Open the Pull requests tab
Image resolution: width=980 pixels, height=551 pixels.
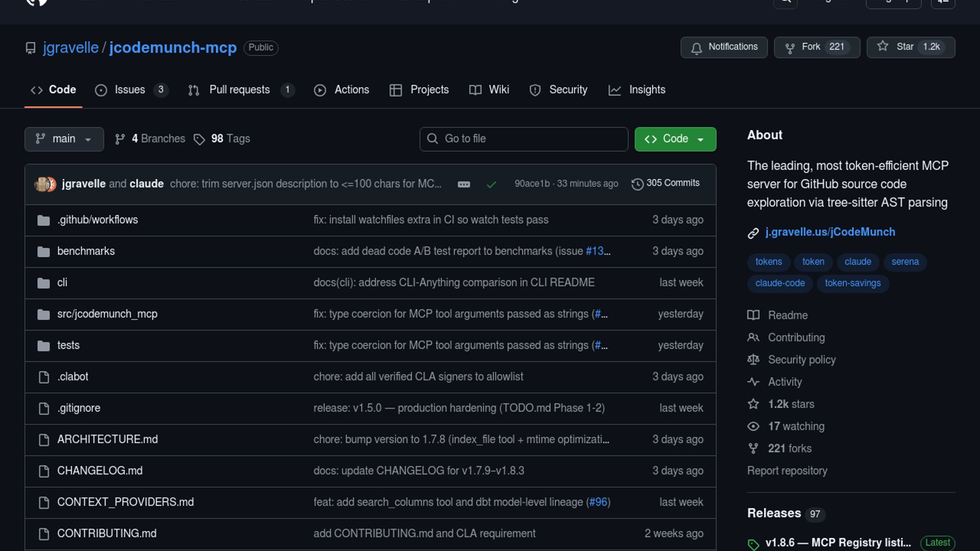click(239, 90)
